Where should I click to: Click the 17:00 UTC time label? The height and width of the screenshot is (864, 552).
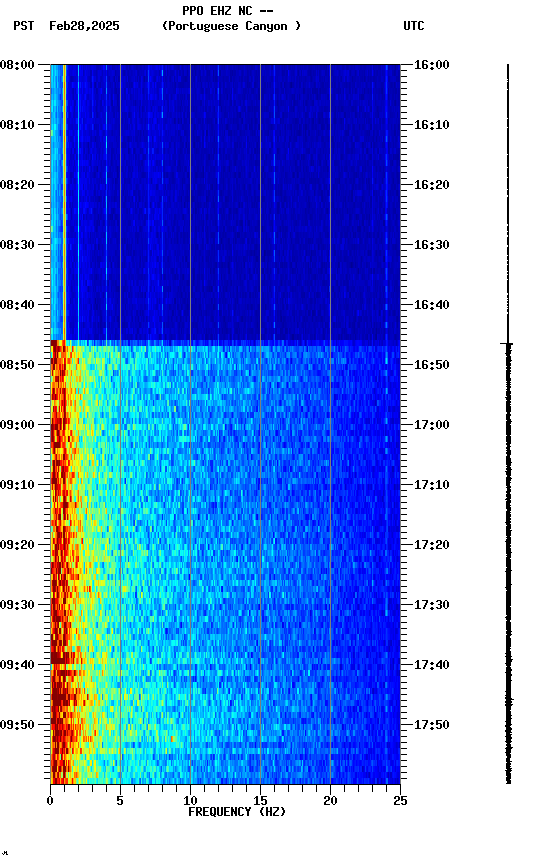click(432, 425)
